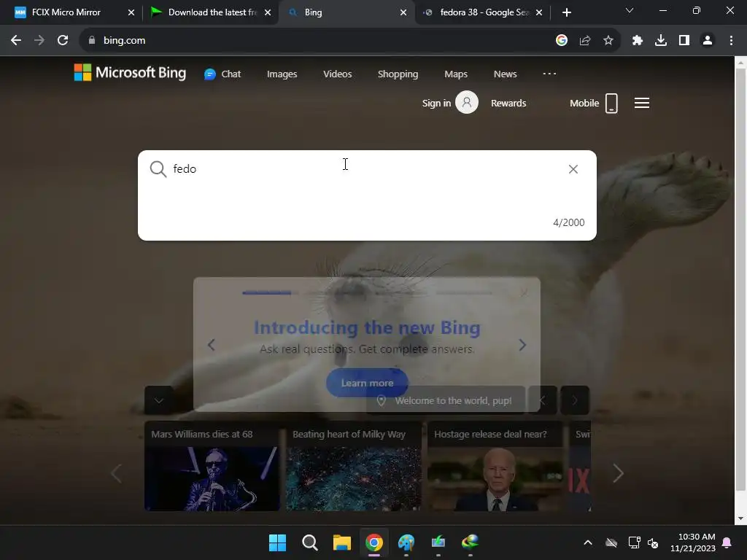The width and height of the screenshot is (747, 560).
Task: Open File Explorer from taskbar
Action: point(341,542)
